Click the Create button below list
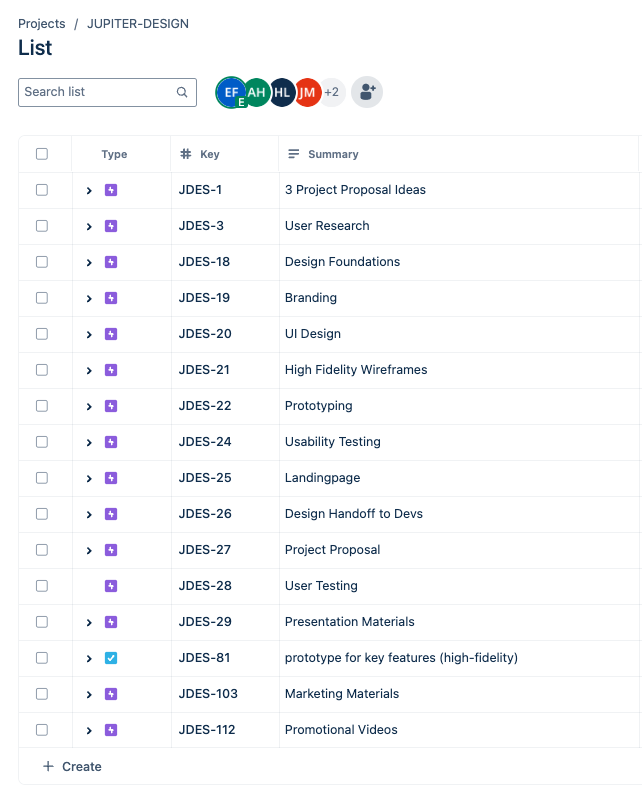This screenshot has height=808, width=642. pos(72,767)
